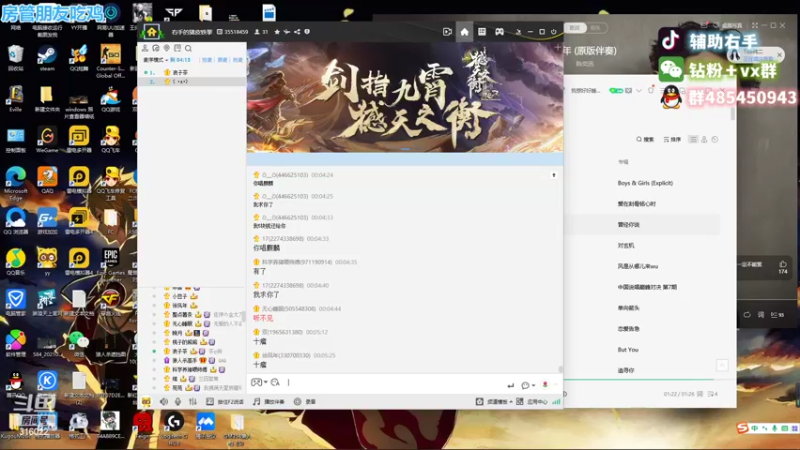Switch playlist to list view icon
The height and width of the screenshot is (450, 800).
[693, 139]
